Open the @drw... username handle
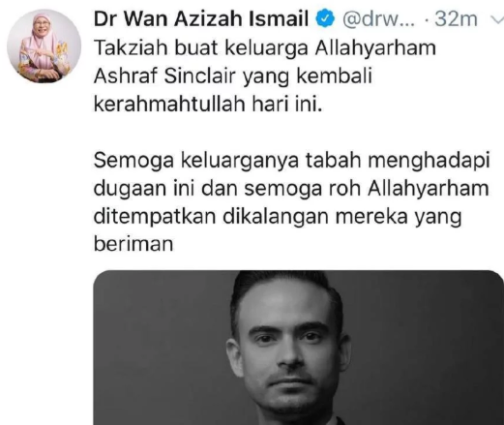 point(379,19)
